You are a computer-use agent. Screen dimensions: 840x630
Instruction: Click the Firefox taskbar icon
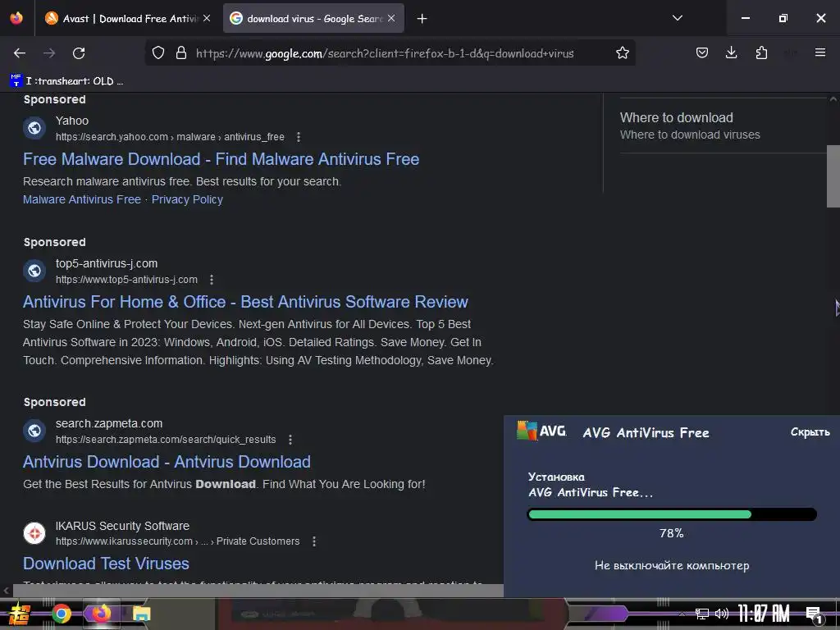[101, 614]
